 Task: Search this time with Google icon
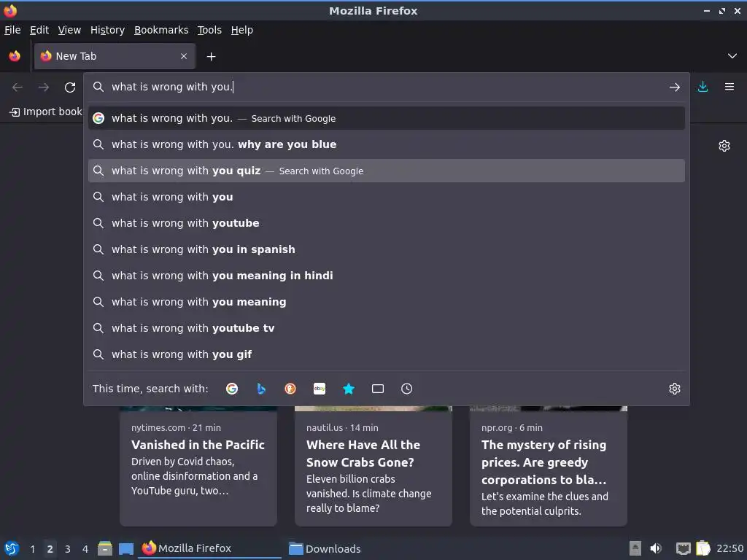click(232, 389)
